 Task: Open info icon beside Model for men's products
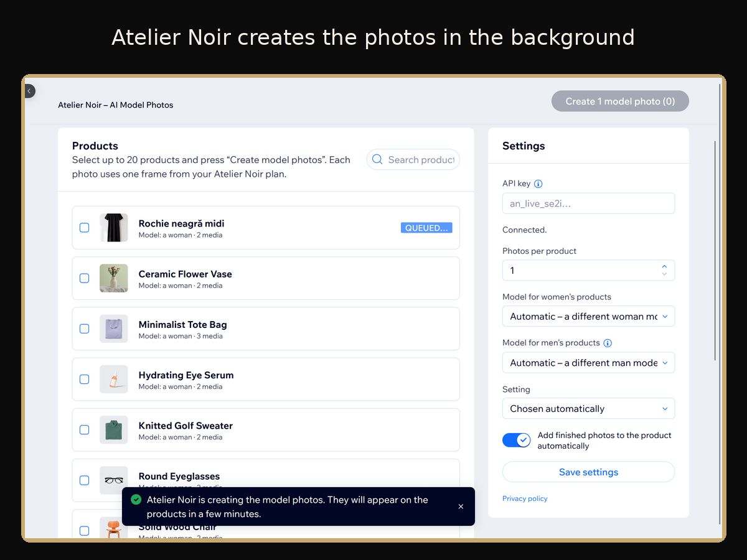[608, 343]
